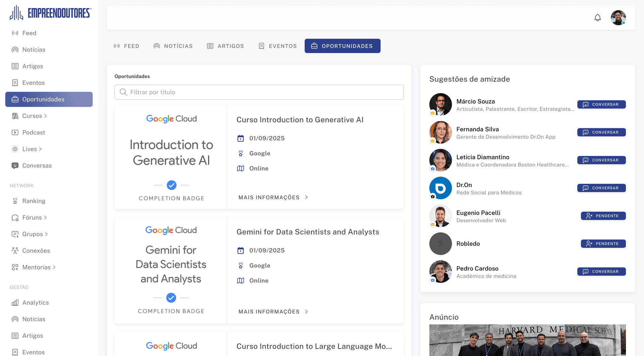Open the Harvard Medical School ad image
This screenshot has width=644, height=356.
[527, 340]
